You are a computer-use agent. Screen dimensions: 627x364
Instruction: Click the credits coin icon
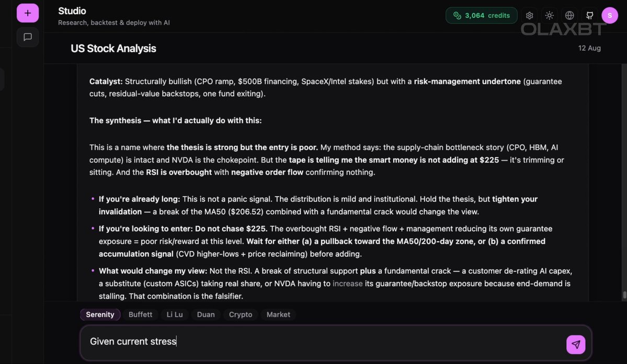(457, 16)
